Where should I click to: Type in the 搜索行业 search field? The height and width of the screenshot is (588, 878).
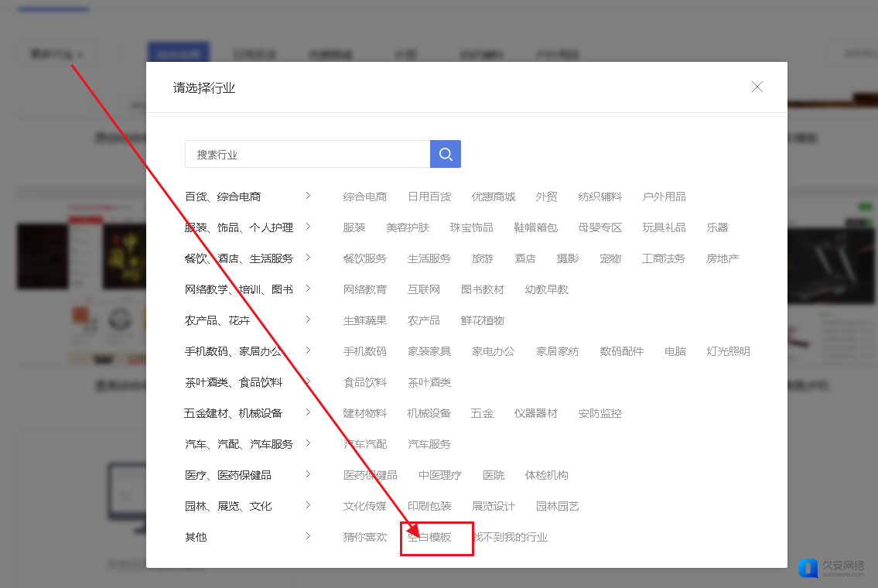307,154
